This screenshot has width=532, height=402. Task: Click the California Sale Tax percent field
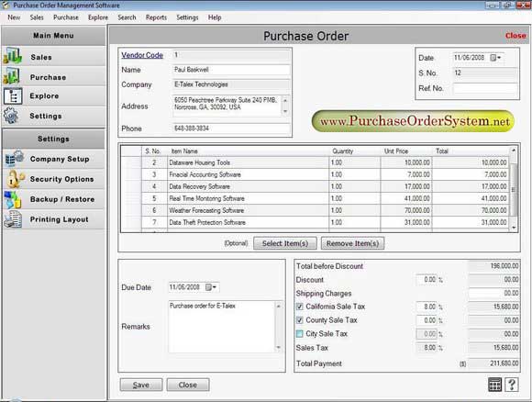[427, 307]
